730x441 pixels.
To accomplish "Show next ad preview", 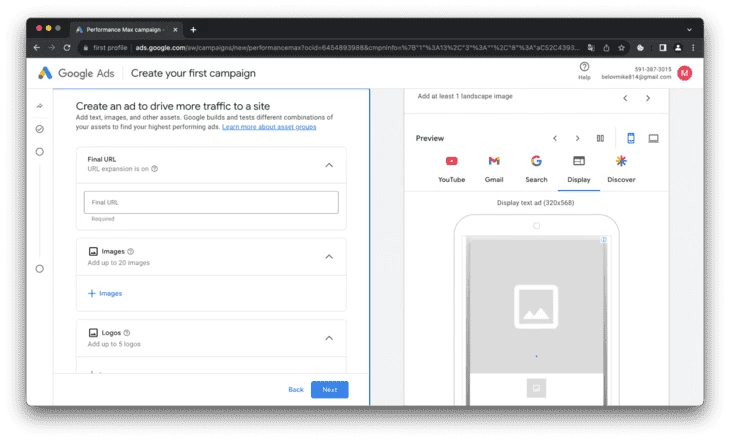I will click(x=577, y=138).
